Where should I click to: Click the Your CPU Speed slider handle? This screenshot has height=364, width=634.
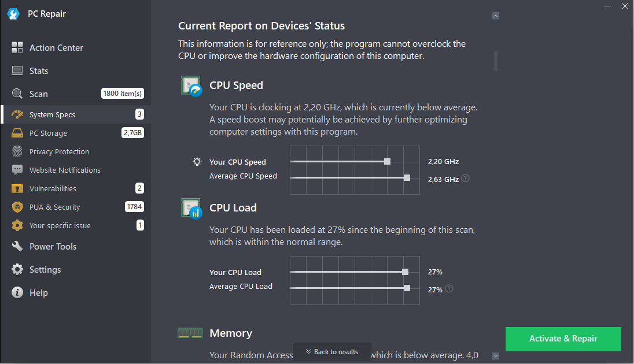[387, 162]
